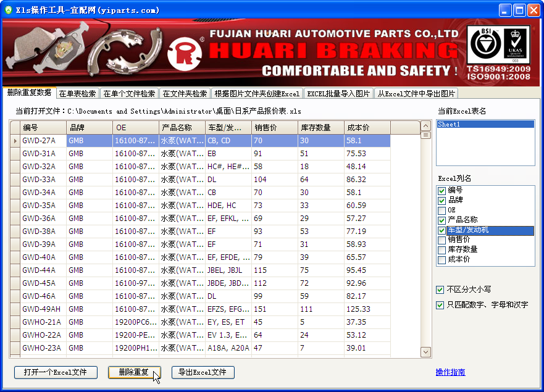This screenshot has width=544, height=392.
Task: Select the GWD-44A cell
Action: pyautogui.click(x=43, y=270)
